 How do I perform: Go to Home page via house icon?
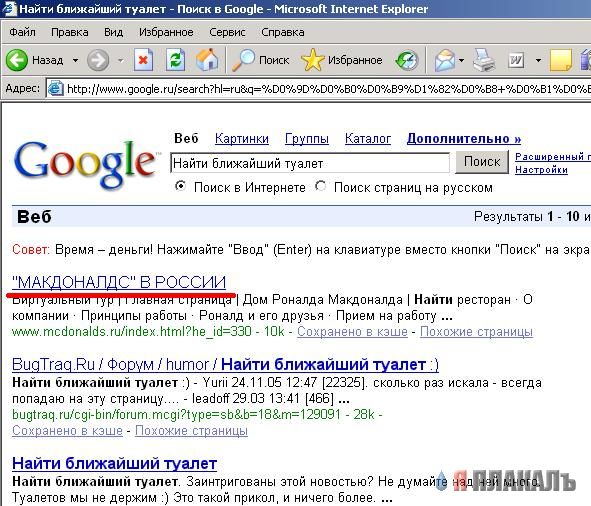point(207,60)
